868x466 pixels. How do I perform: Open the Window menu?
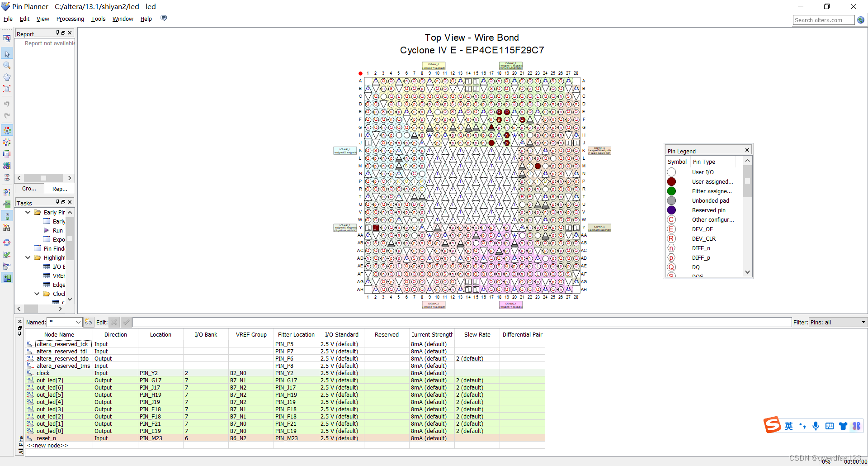(123, 19)
